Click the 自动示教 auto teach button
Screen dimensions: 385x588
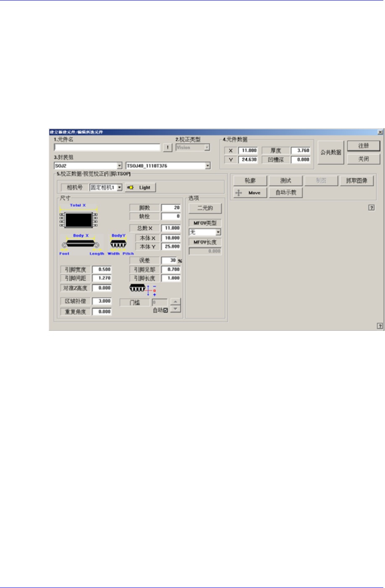286,193
